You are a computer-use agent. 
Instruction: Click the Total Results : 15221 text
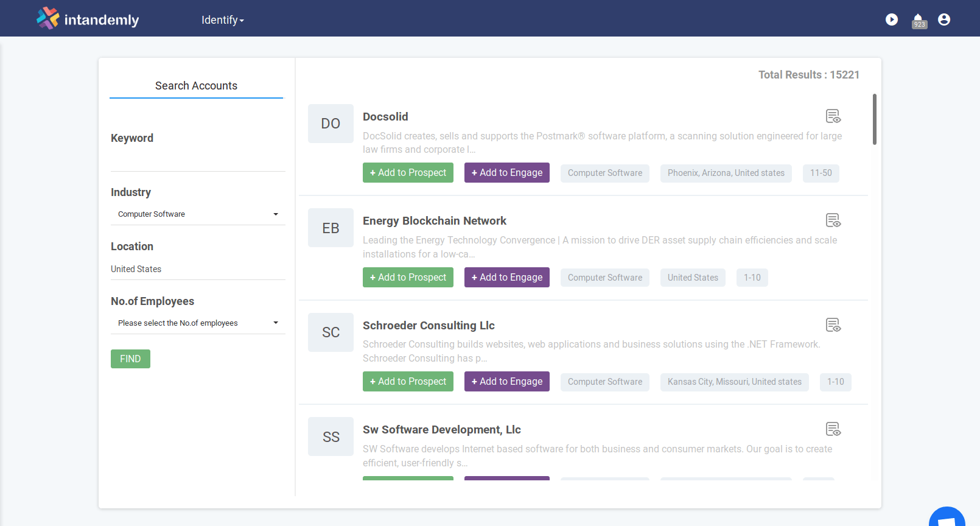click(809, 75)
